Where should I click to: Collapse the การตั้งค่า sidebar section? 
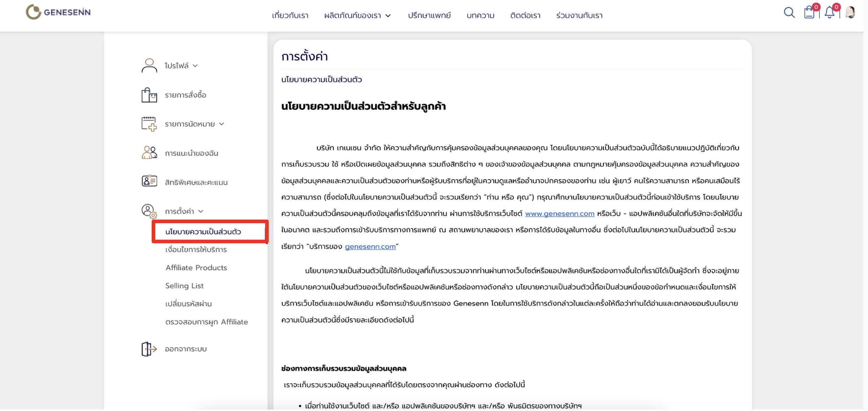click(184, 211)
